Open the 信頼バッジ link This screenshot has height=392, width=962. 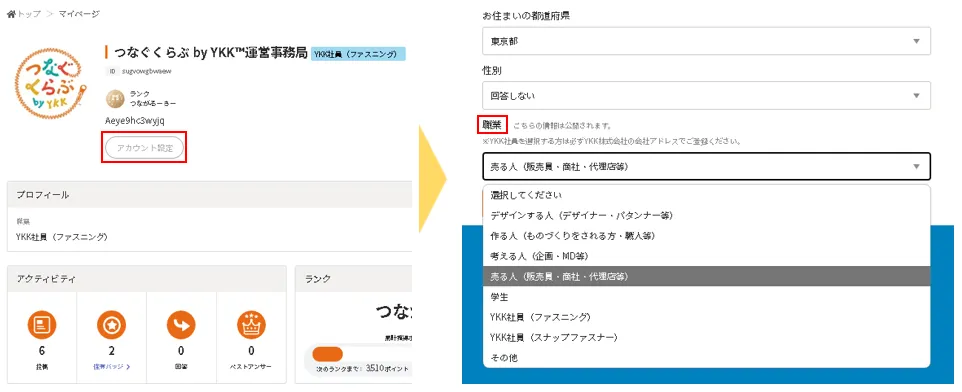tap(111, 367)
